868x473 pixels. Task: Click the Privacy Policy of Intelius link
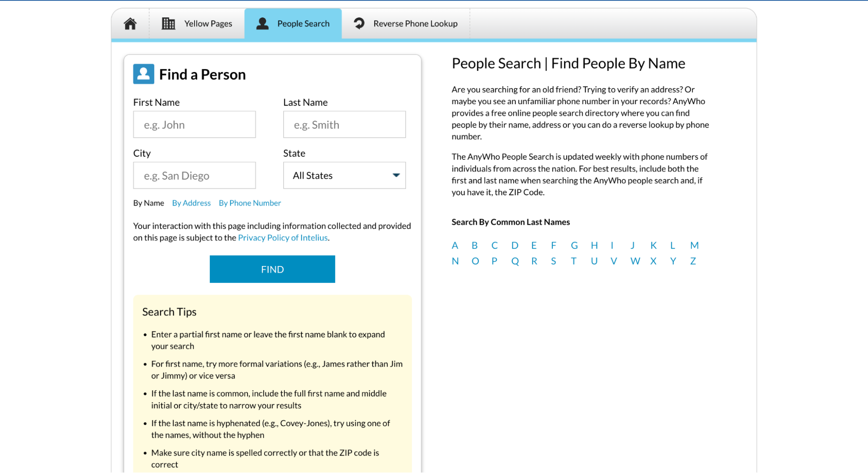(283, 237)
